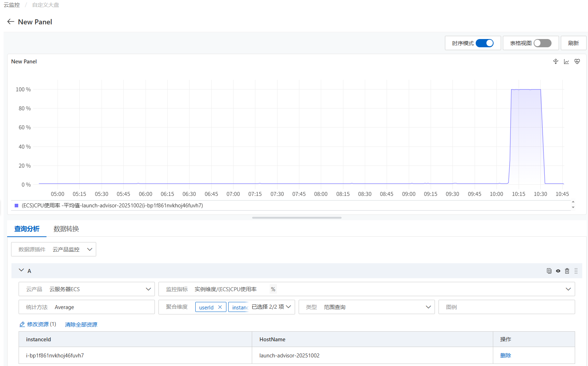Screen dimensions: 588x366
Task: Click the 自定义大盘 breadcrumb
Action: tap(45, 5)
